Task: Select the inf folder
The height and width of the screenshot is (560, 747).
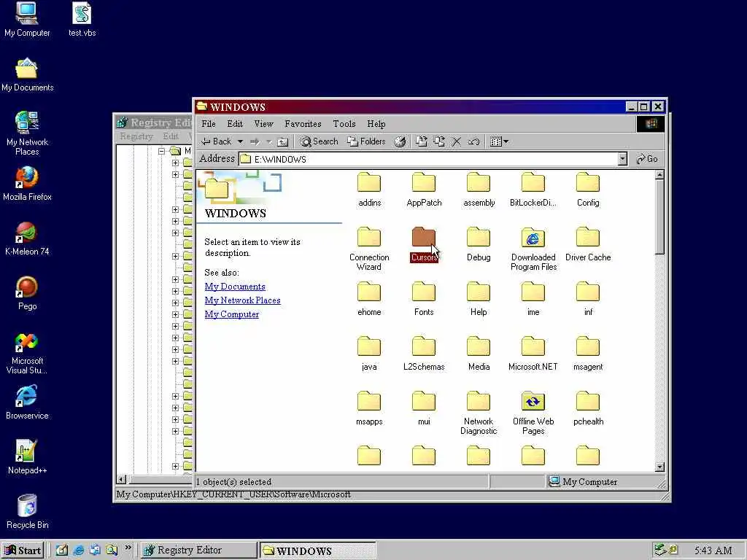Action: 588,299
